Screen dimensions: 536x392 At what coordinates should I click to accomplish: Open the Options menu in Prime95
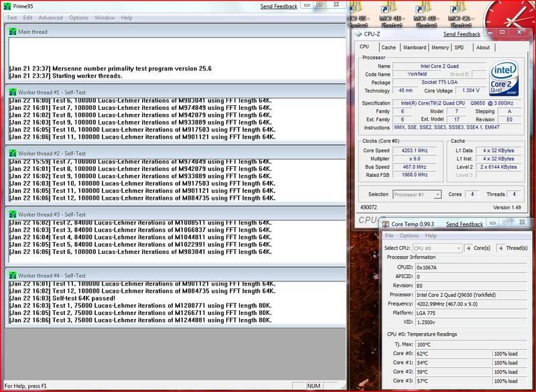78,17
